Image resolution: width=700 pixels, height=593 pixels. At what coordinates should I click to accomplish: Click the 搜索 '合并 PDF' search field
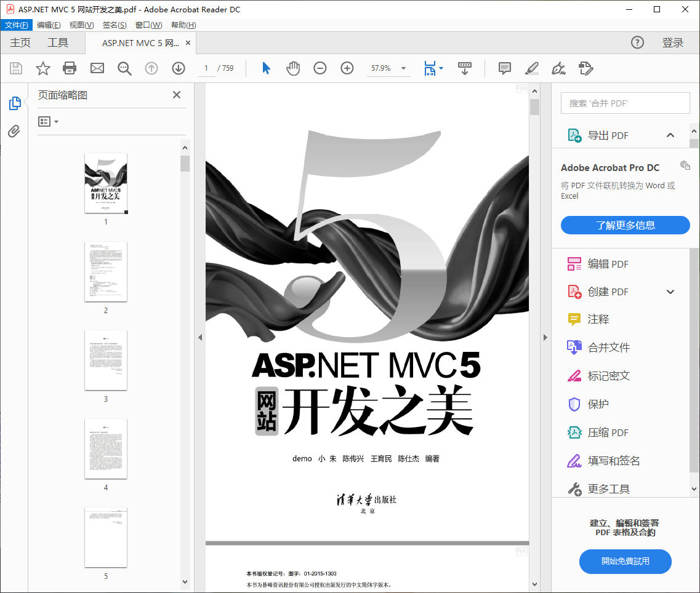(625, 103)
